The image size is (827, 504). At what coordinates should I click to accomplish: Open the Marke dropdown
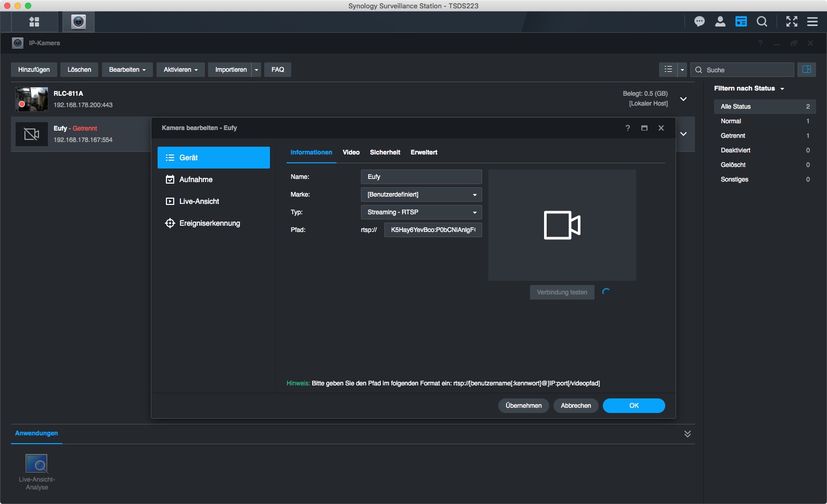(x=421, y=195)
